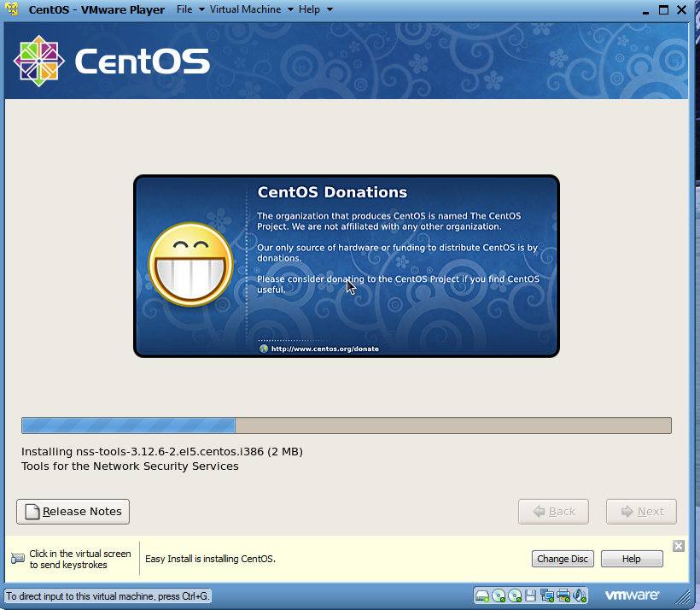Click the keyboard icon beside keystrokes hint

(18, 559)
